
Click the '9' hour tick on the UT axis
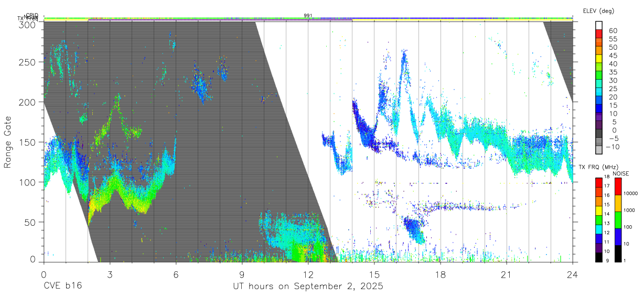tap(242, 274)
